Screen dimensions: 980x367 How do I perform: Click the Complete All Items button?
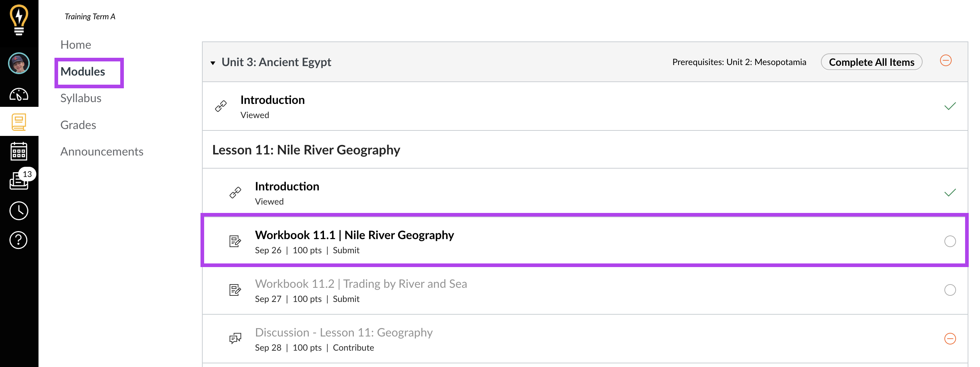tap(871, 62)
